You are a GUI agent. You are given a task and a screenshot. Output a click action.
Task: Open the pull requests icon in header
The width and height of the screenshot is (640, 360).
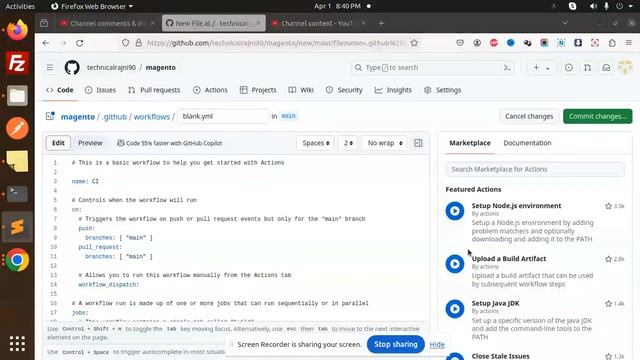click(x=587, y=67)
